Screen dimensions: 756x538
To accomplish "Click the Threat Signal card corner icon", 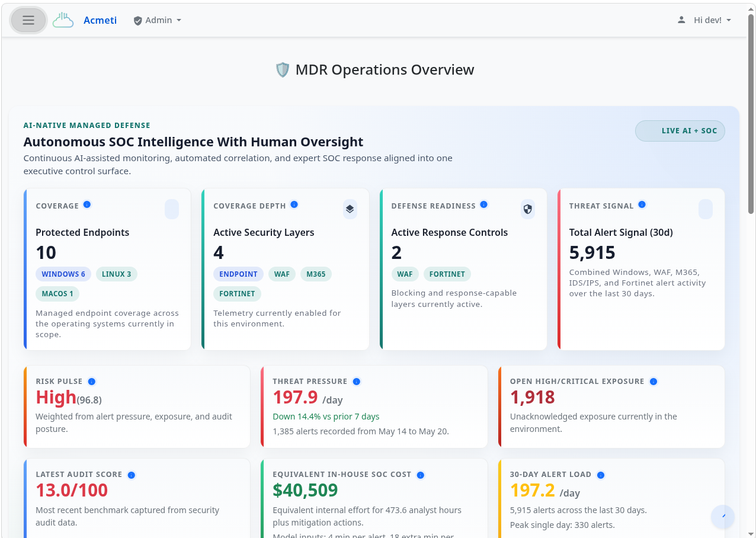I will pos(706,209).
